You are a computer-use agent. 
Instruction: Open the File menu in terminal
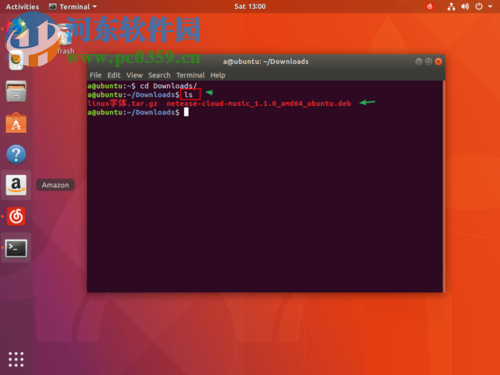95,75
